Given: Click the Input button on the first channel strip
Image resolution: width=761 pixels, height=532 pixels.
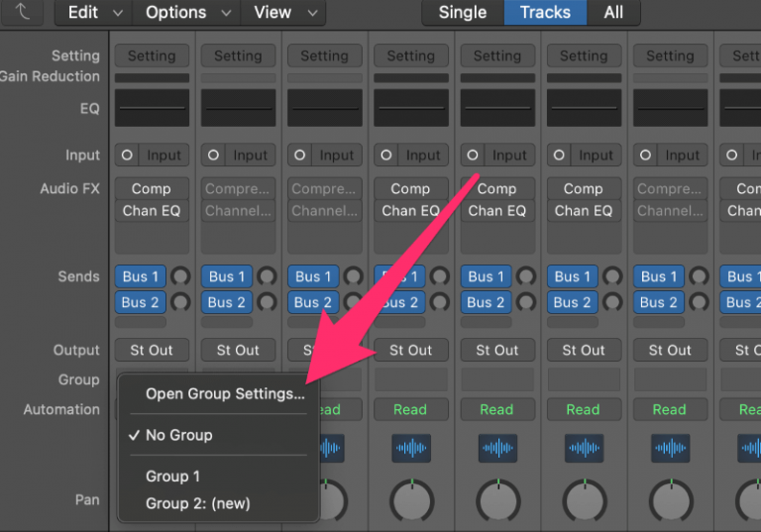Looking at the screenshot, I should (164, 156).
